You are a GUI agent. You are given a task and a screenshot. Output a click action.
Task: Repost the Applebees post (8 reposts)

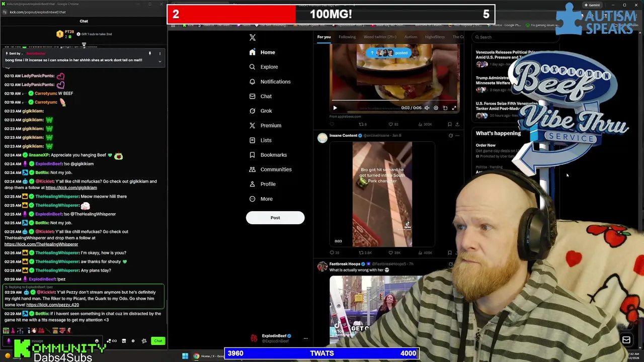tap(362, 124)
